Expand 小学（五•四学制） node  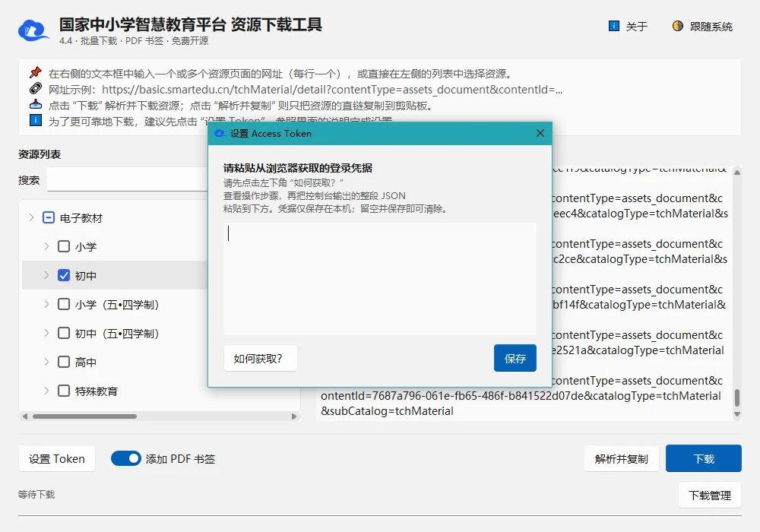click(46, 304)
